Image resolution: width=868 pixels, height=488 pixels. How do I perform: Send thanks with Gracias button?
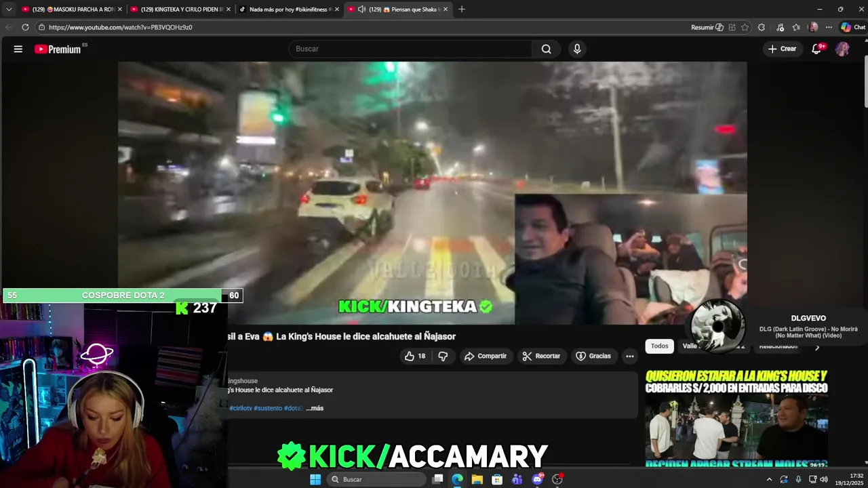click(x=593, y=356)
